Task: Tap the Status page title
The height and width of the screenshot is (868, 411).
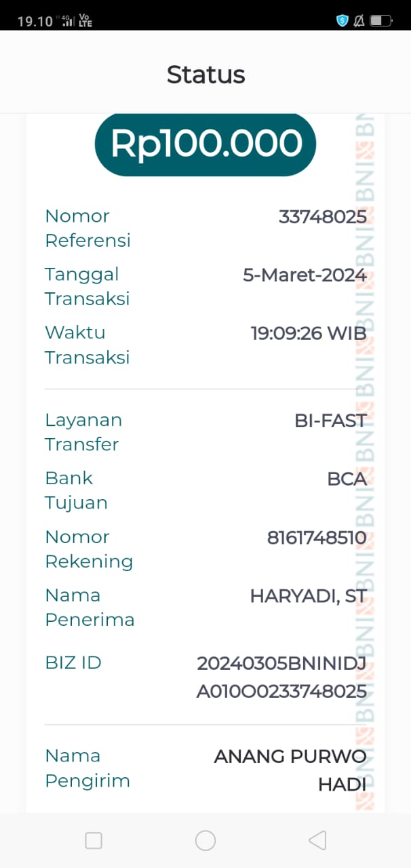Action: (x=206, y=74)
